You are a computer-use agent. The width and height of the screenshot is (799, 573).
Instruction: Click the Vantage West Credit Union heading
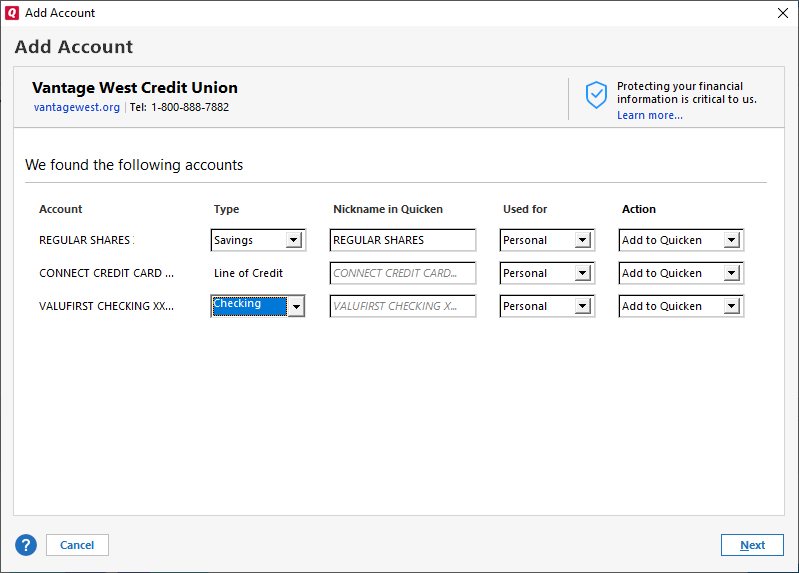135,88
